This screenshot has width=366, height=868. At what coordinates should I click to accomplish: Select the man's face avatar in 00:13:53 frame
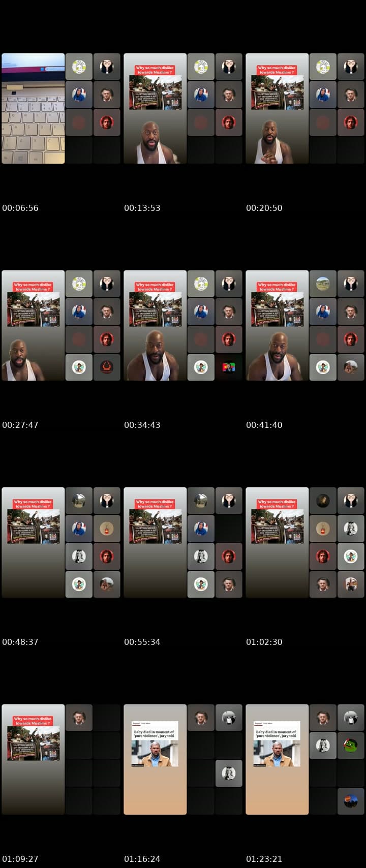point(229,95)
